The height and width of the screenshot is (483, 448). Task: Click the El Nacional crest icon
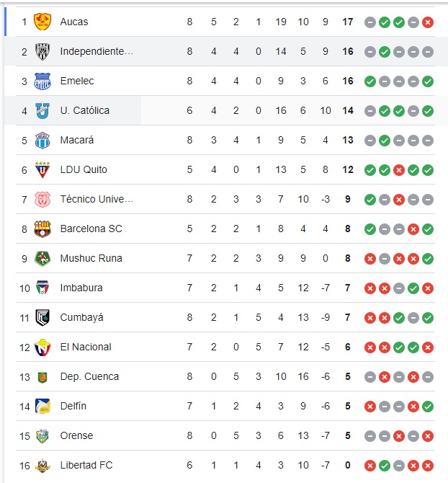pyautogui.click(x=42, y=347)
